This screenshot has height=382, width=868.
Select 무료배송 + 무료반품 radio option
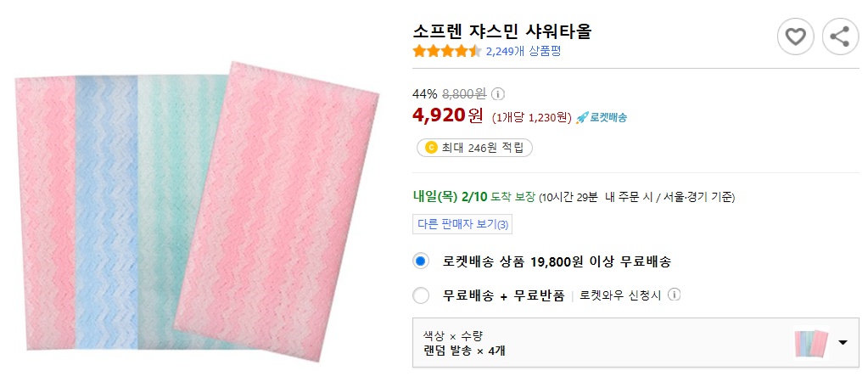[x=421, y=295]
